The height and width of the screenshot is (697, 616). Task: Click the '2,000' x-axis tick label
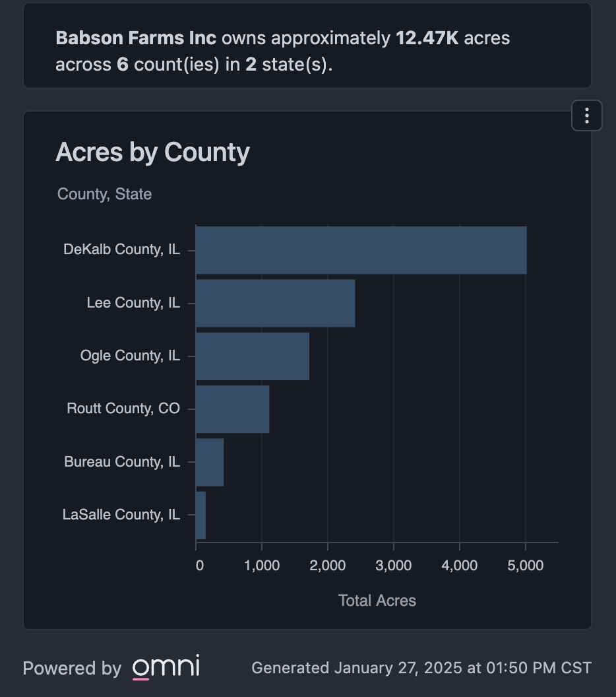tap(328, 566)
